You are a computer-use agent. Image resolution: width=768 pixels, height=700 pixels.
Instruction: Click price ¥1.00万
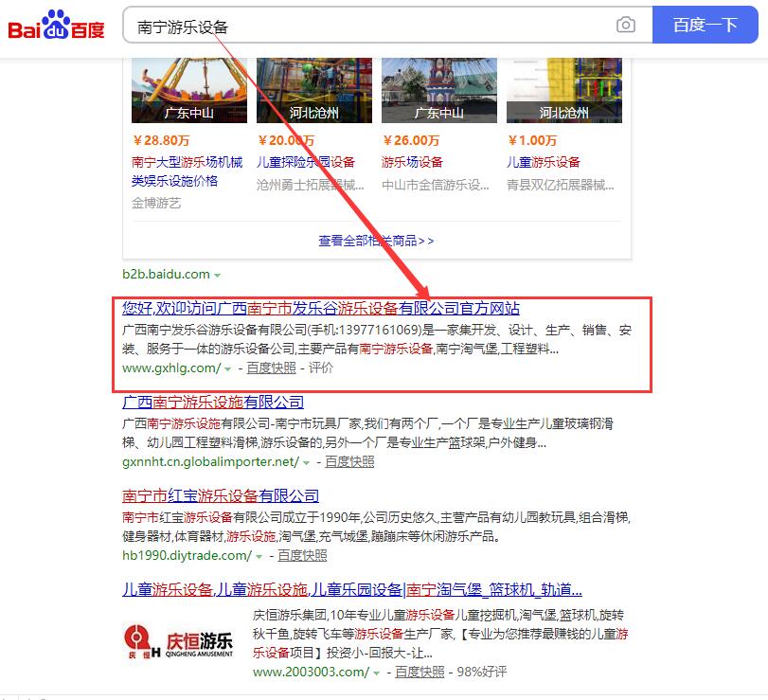(x=532, y=140)
